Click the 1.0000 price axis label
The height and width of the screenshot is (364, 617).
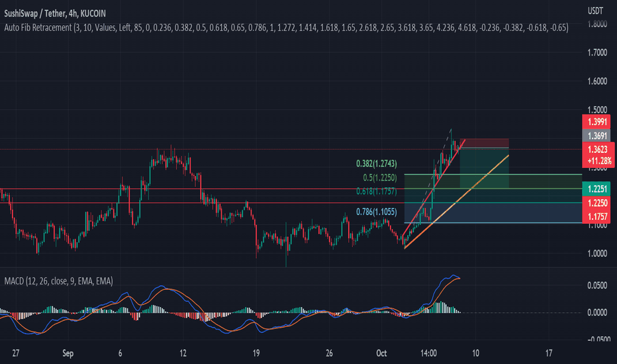click(x=597, y=253)
